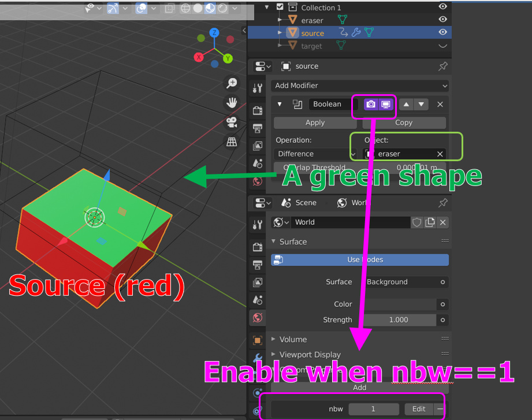532x420 pixels.
Task: Toggle Collection 1 exclude checkbox
Action: [280, 7]
